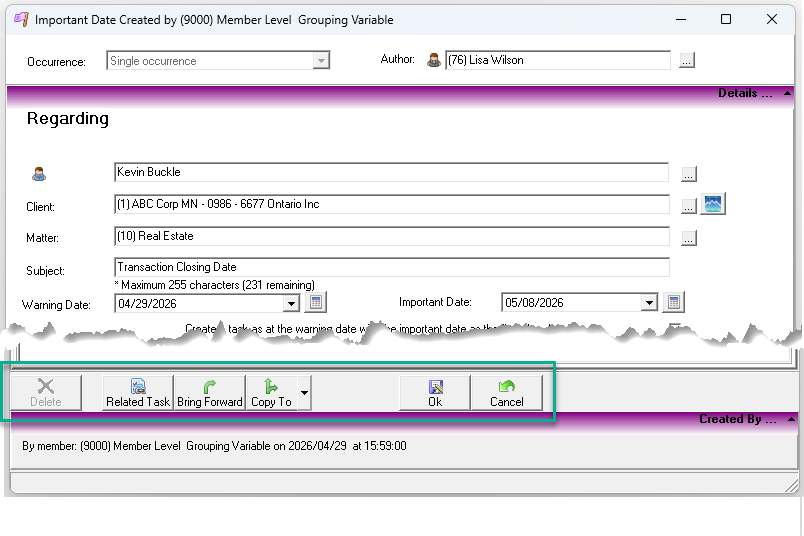Expand the Important Date dropdown arrow
Screen dimensions: 804x536
tap(649, 303)
